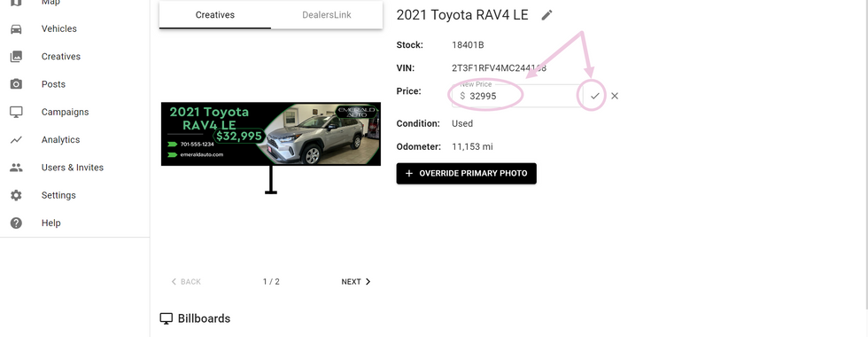Confirm new price with checkmark icon
Viewport: 868px width, 337px height.
[x=594, y=96]
